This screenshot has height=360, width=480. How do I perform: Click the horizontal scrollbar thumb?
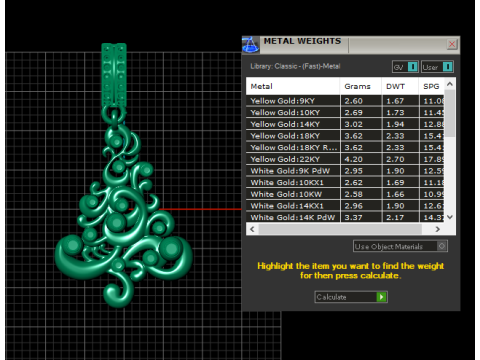click(340, 229)
